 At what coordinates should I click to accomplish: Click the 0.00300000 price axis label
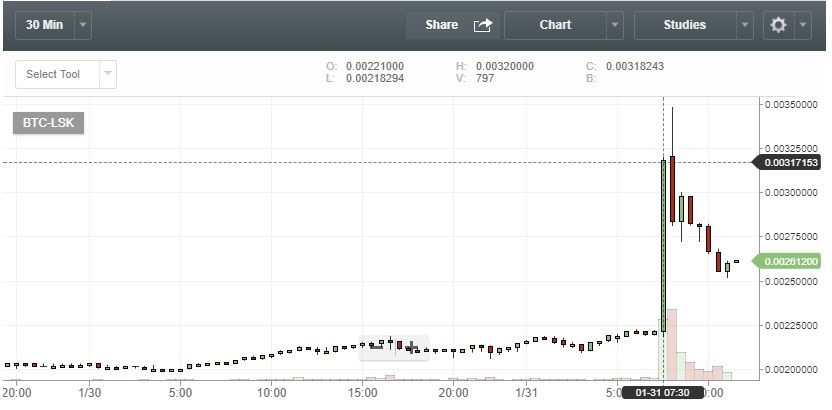[x=791, y=193]
